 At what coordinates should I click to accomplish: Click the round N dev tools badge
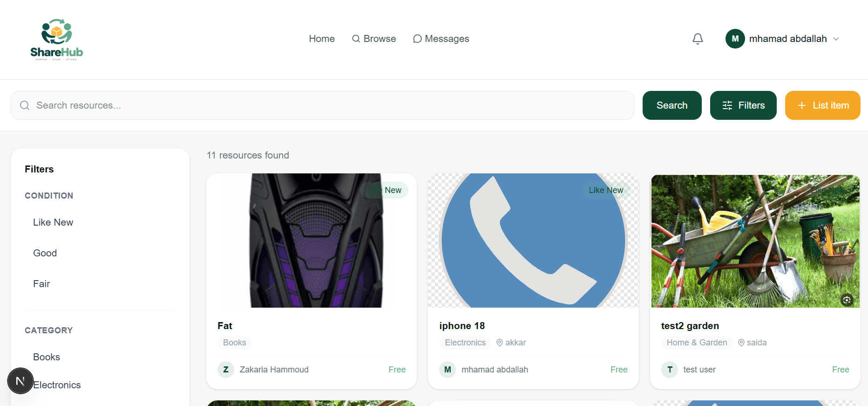(x=20, y=381)
